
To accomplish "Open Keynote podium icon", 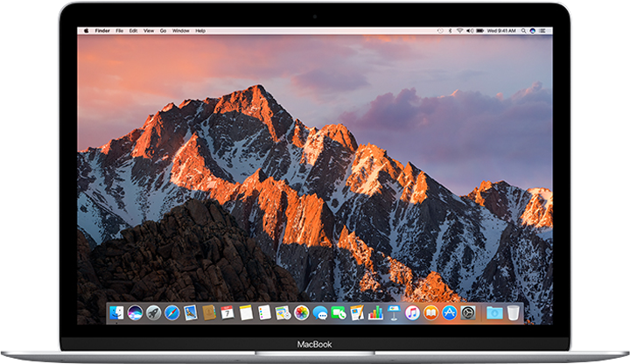I will (x=394, y=312).
